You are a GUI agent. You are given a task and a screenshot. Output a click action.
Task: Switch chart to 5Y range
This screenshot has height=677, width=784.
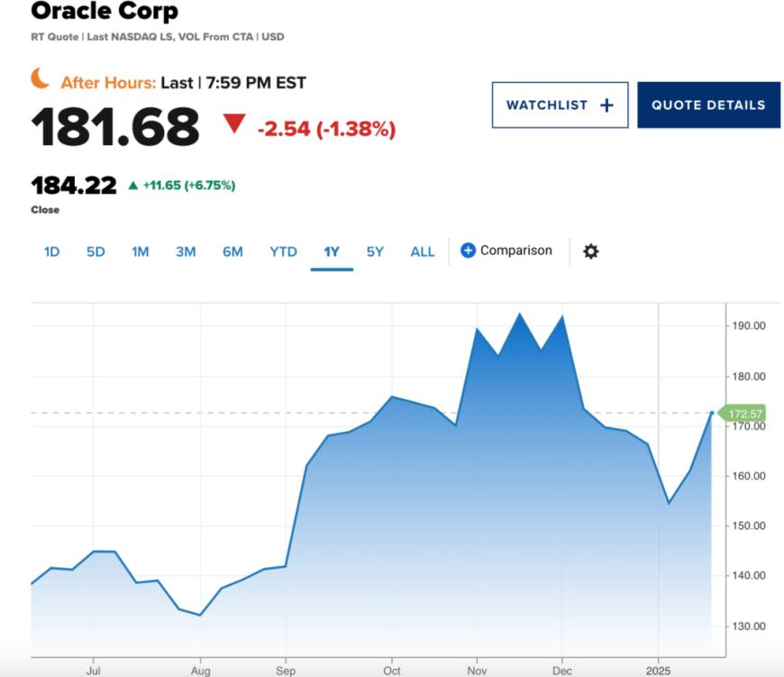[x=375, y=252]
